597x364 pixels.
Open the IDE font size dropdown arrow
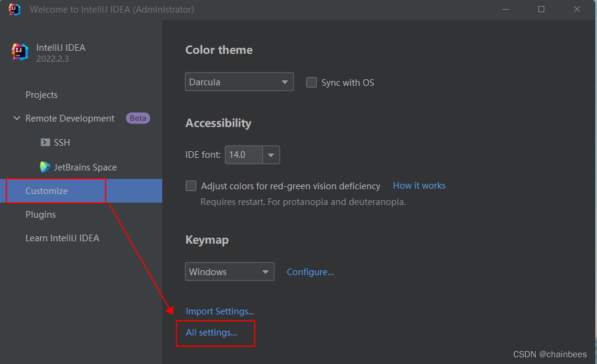pos(271,155)
